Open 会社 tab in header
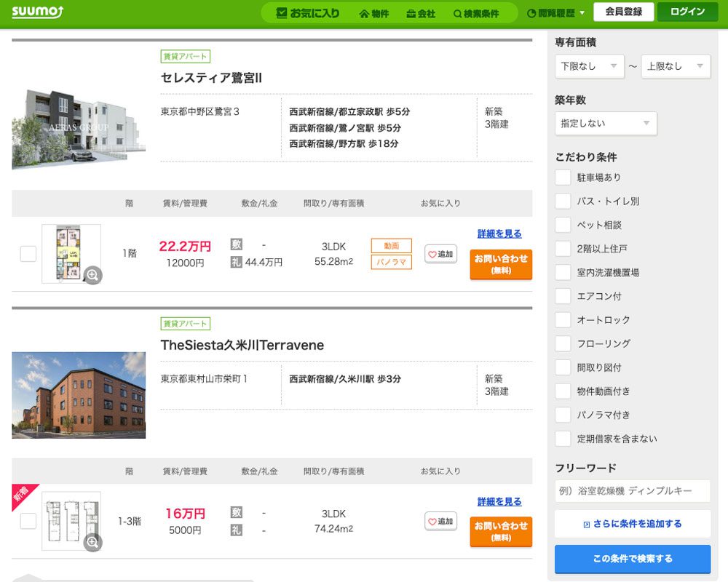This screenshot has height=582, width=728. pos(421,14)
